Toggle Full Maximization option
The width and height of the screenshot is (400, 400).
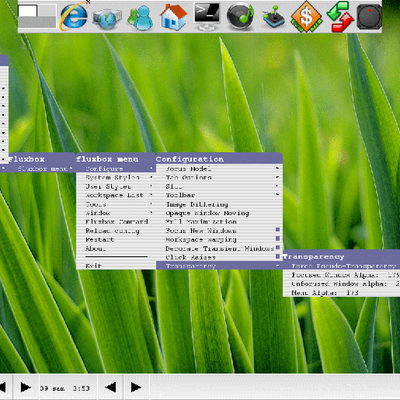point(219,222)
